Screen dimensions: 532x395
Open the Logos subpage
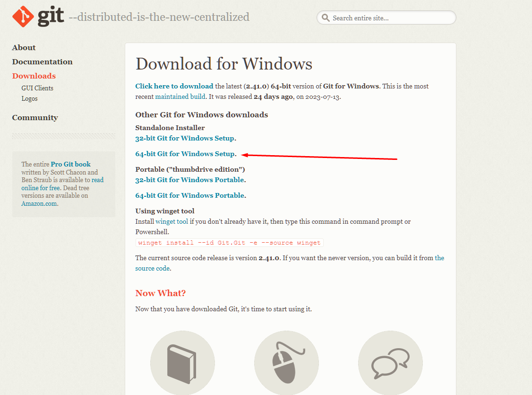(29, 98)
